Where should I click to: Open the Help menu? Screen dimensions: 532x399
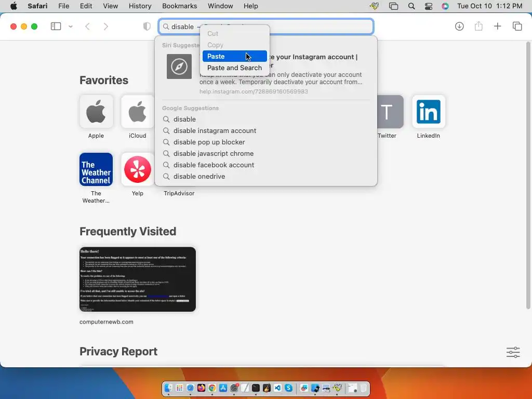(251, 6)
